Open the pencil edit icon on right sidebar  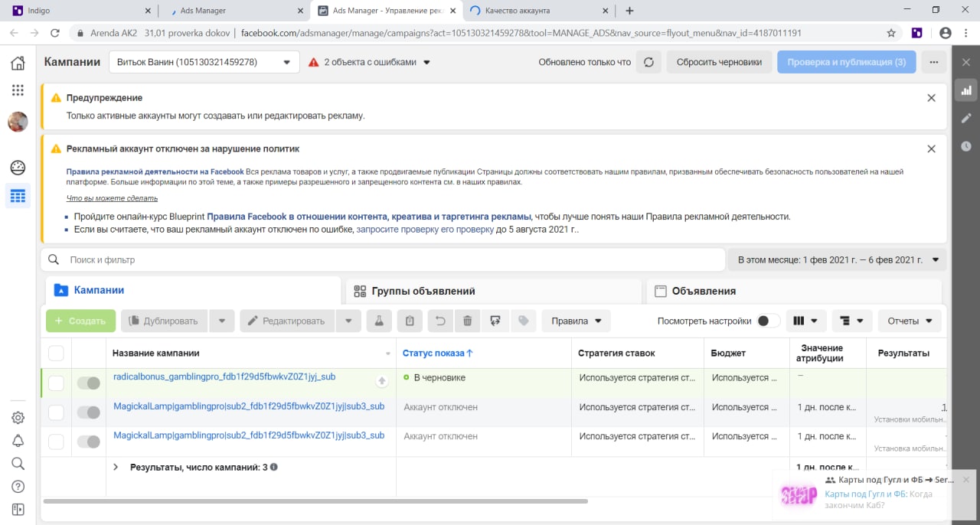(966, 119)
